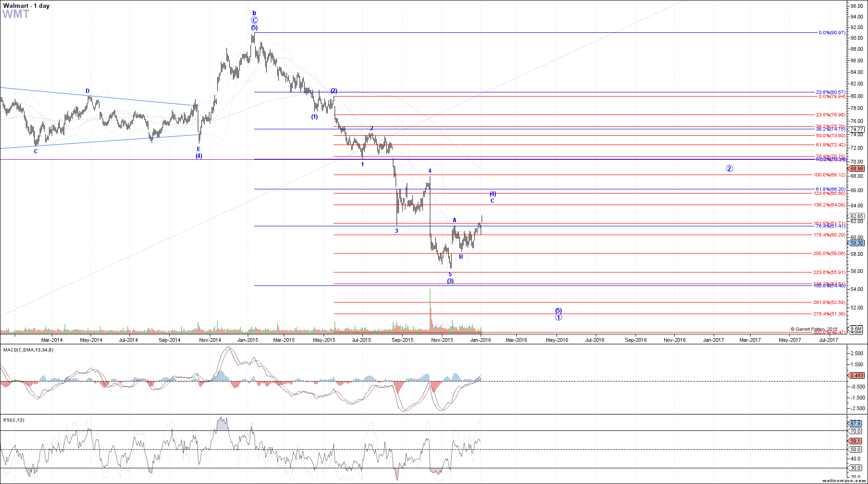Select the '123.6%(65.60)' red extension label

click(830, 194)
